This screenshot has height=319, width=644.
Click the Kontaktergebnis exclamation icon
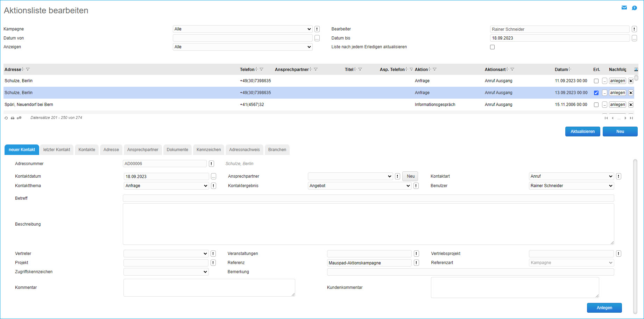pos(416,186)
